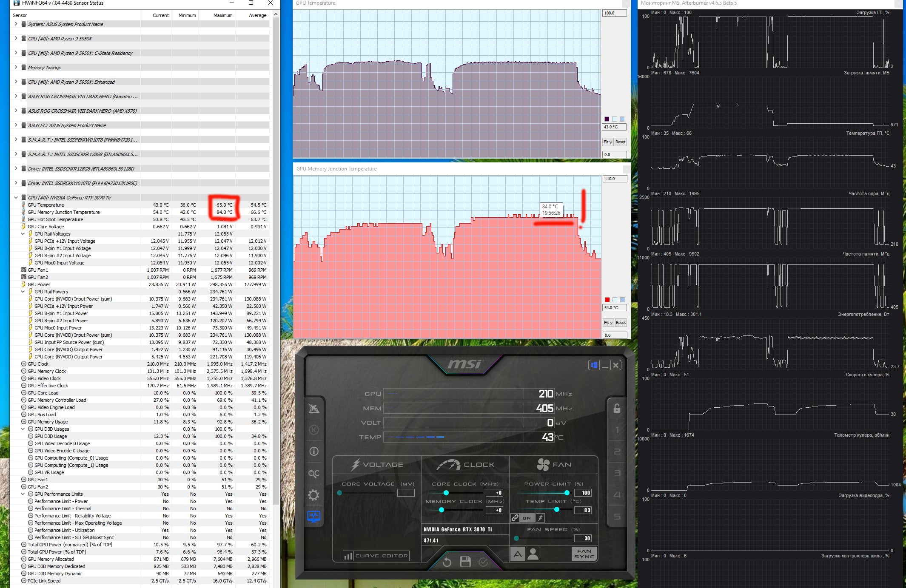Screen dimensions: 906x588
Task: Click the reset-to-defaults arrow icon
Action: 447,562
